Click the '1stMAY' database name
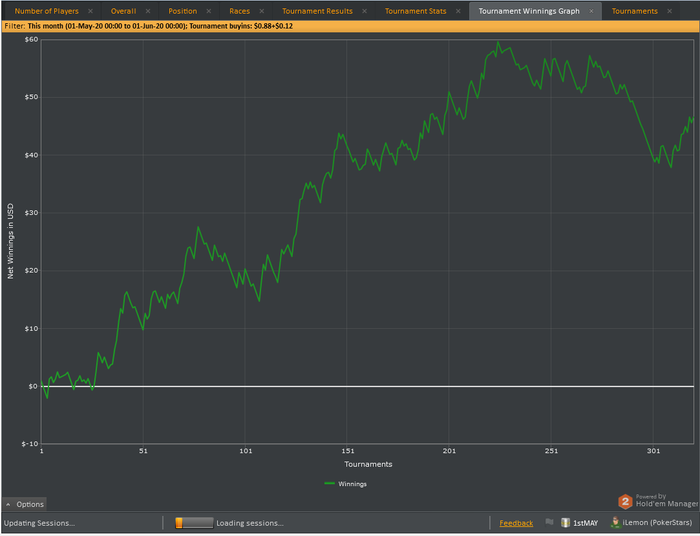 click(585, 523)
